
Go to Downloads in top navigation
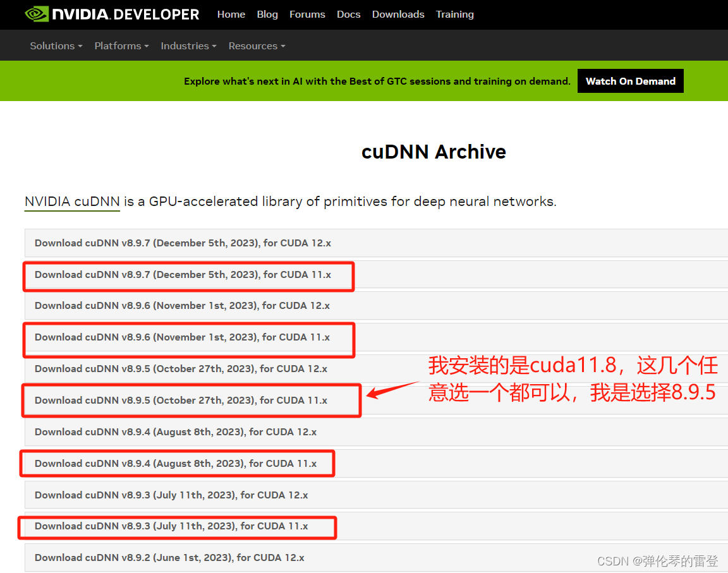tap(398, 15)
